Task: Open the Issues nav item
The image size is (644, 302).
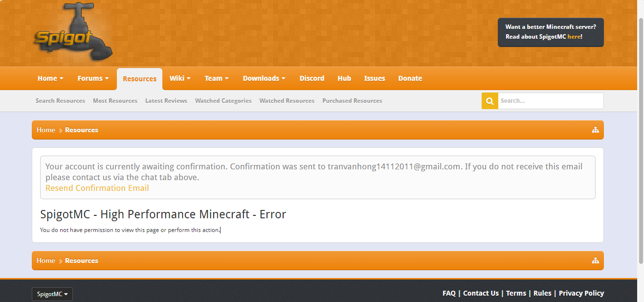Action: click(x=375, y=78)
